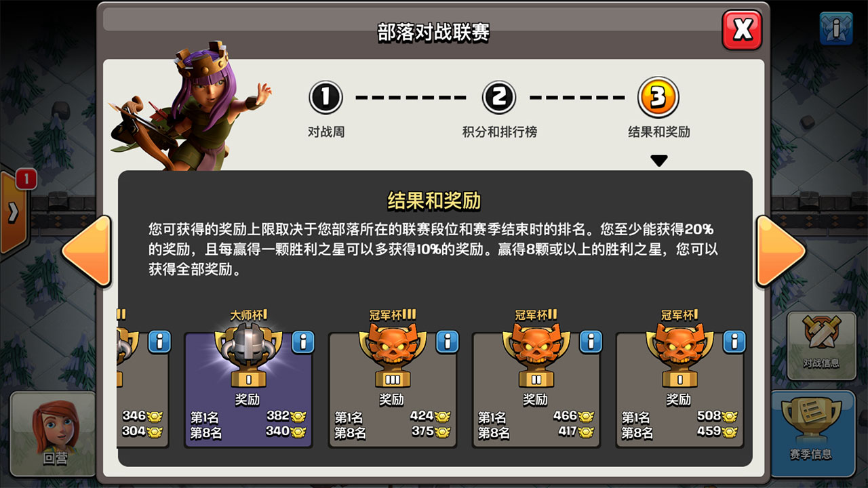Click the info icon on partially hidden leftmost card
This screenshot has height=488, width=868.
(x=159, y=342)
